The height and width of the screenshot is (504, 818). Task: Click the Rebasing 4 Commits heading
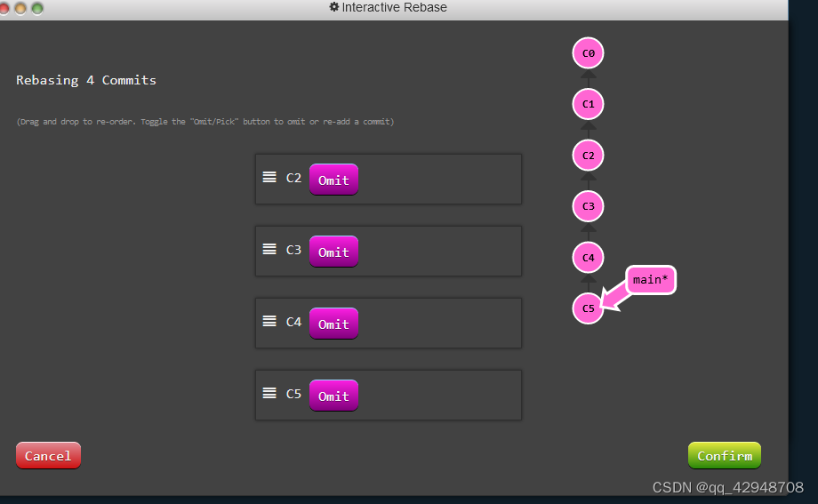tap(86, 80)
